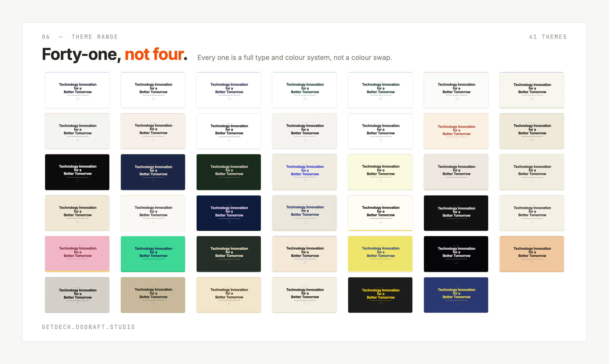Choose the tan khaki theme thumbnail
The height and width of the screenshot is (364, 609).
(x=153, y=295)
